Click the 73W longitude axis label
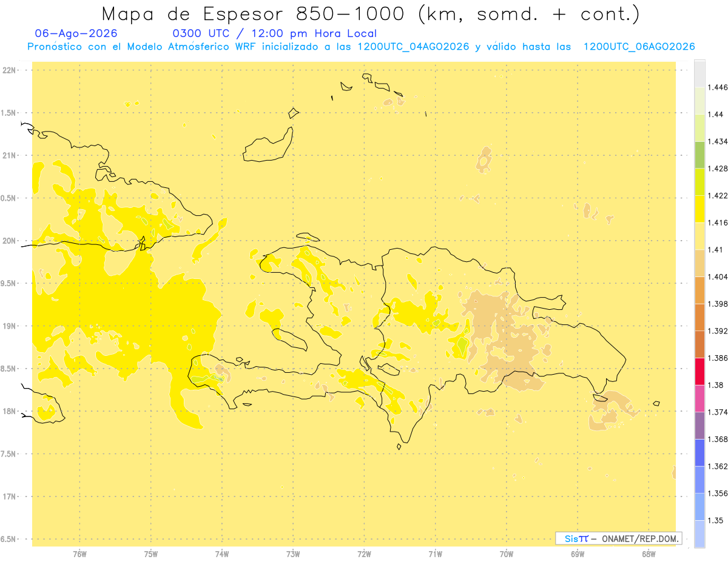The width and height of the screenshot is (728, 562). click(x=293, y=554)
